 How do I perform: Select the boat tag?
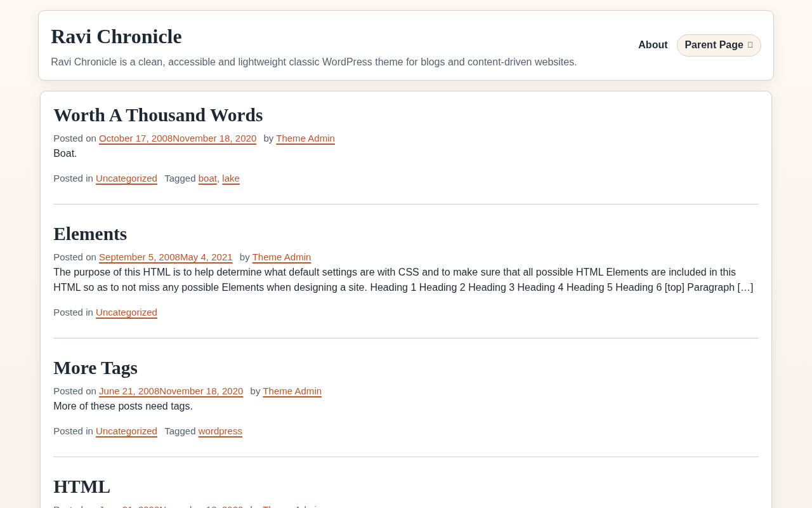(x=207, y=178)
